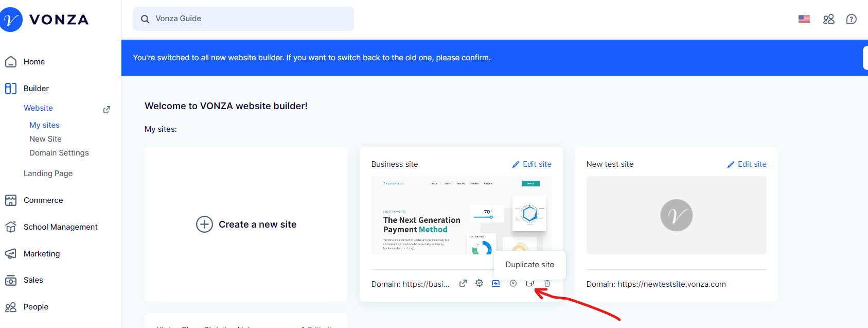
Task: Click the Duplicate site icon for Business site
Action: [x=530, y=283]
